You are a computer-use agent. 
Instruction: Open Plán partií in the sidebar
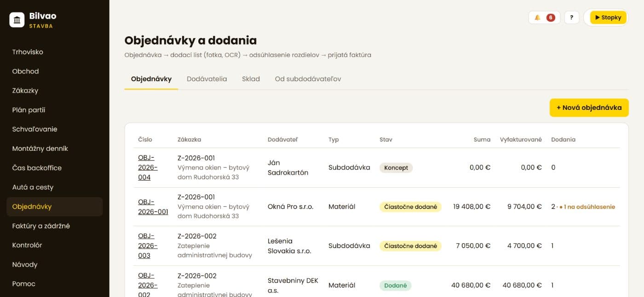[54, 110]
